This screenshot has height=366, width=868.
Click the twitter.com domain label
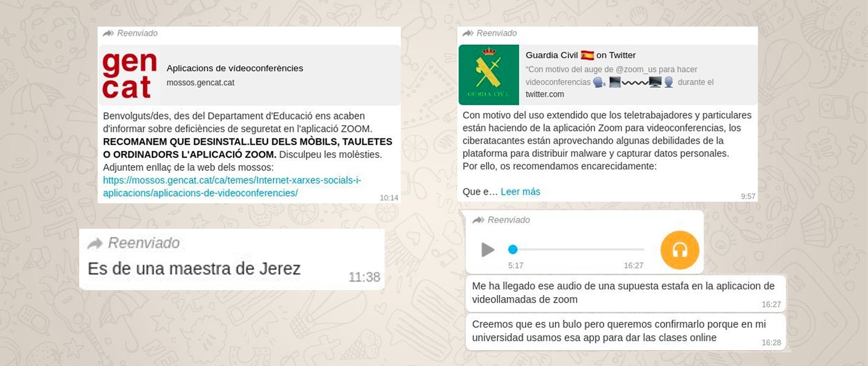(x=545, y=94)
